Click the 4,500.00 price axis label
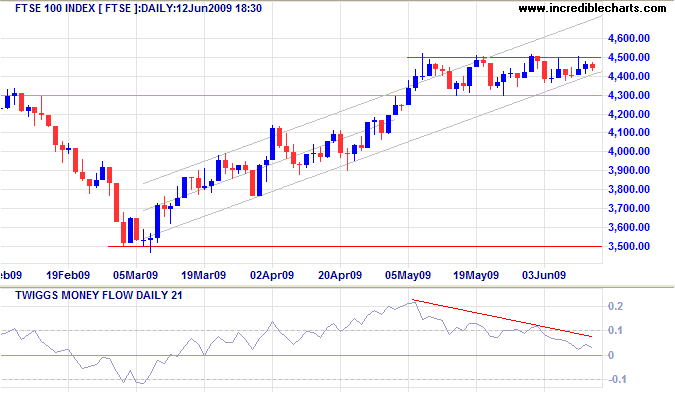675x395 pixels. coord(629,57)
